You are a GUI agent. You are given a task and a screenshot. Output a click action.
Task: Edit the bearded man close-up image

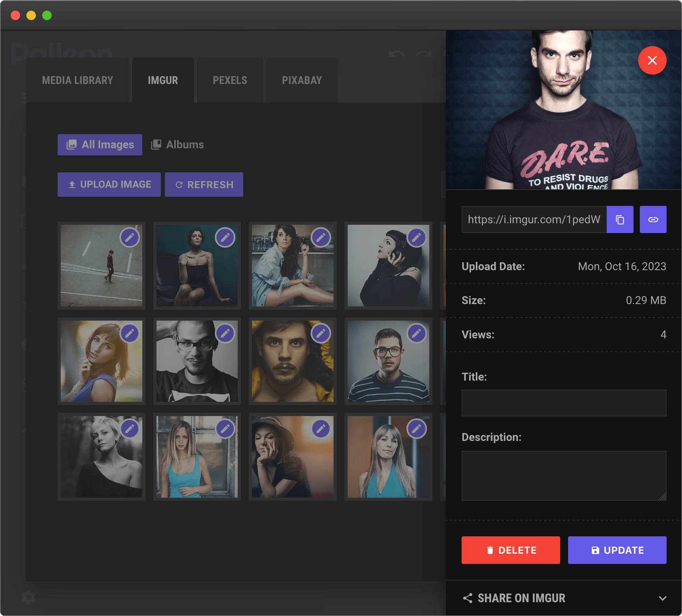click(x=321, y=333)
